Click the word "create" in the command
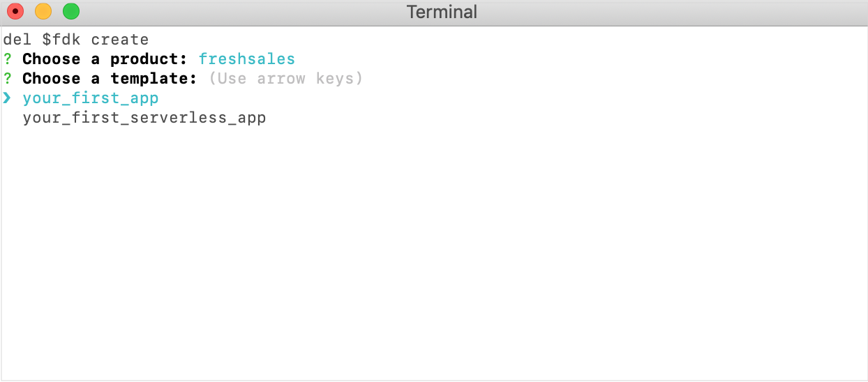 coord(120,40)
